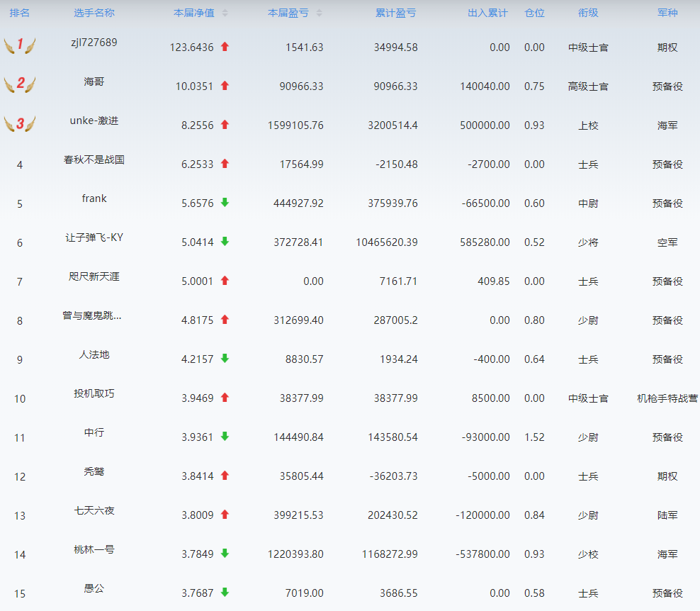Screen dimensions: 700x611
Task: Click red up arrow next to 5.0001
Action: point(225,281)
